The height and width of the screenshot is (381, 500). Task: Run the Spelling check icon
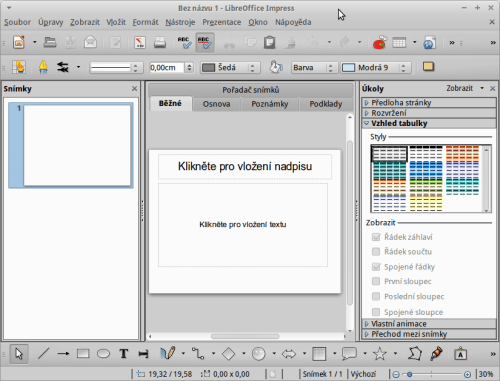tap(184, 42)
